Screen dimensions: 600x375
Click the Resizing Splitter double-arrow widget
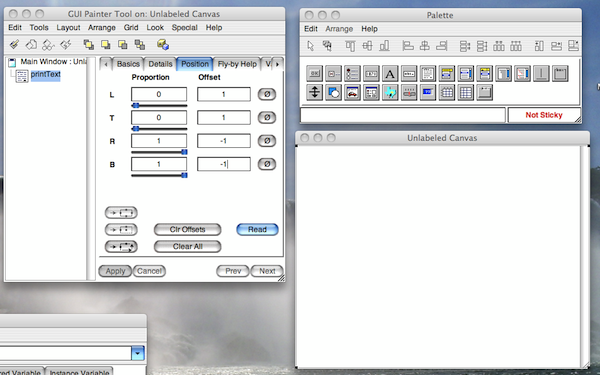tap(315, 92)
